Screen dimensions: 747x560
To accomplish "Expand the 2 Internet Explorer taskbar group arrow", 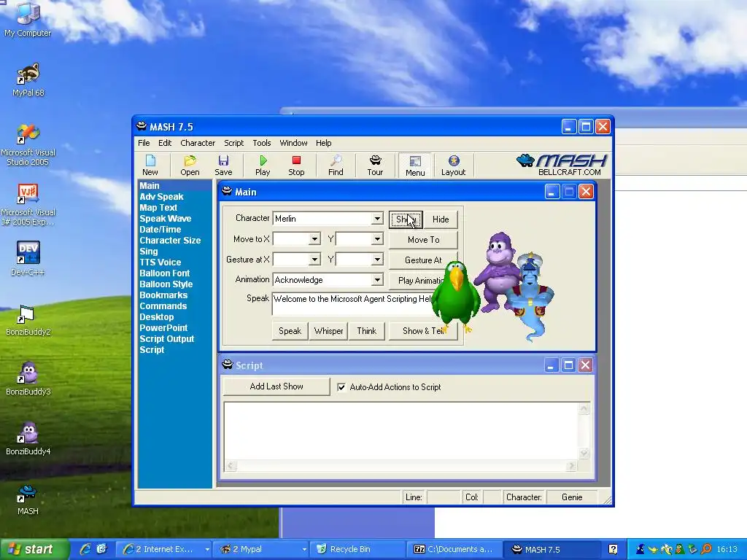I will tap(207, 549).
